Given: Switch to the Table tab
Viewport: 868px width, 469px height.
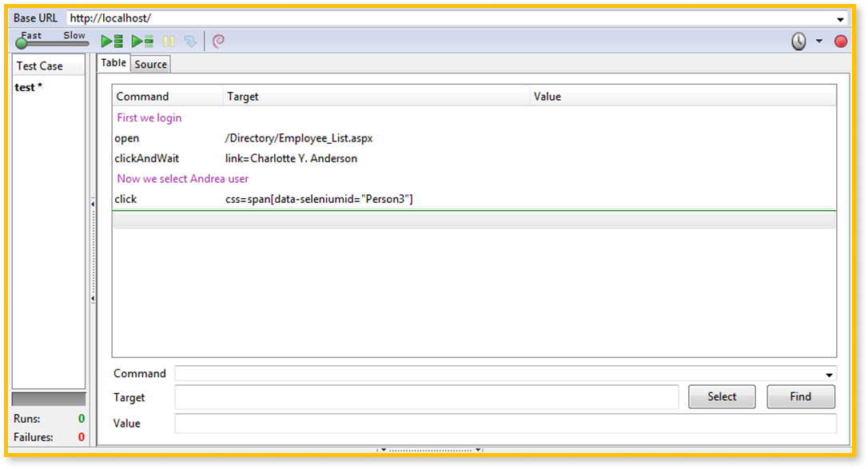Looking at the screenshot, I should [113, 63].
